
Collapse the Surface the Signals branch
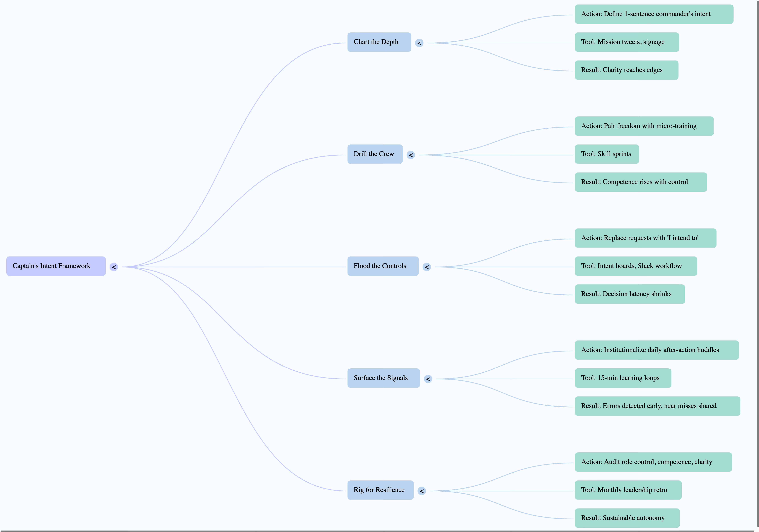(x=428, y=379)
